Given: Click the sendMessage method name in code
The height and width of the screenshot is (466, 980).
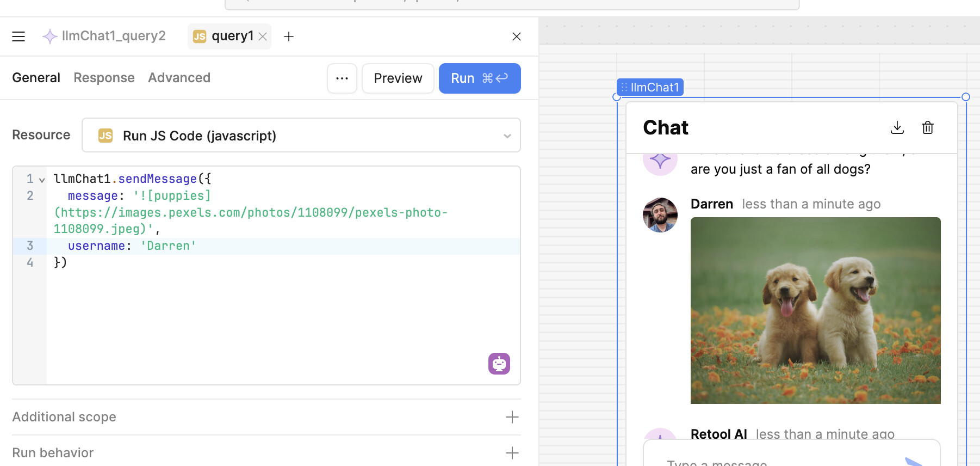Looking at the screenshot, I should point(157,179).
